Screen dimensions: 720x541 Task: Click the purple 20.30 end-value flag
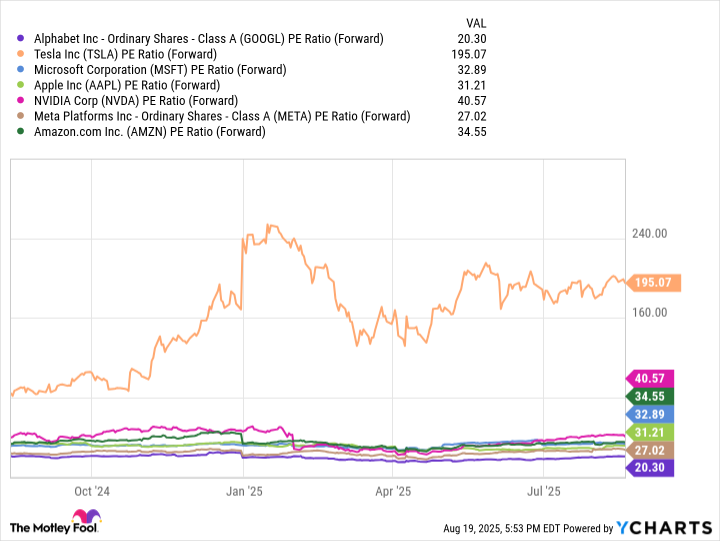tap(649, 468)
